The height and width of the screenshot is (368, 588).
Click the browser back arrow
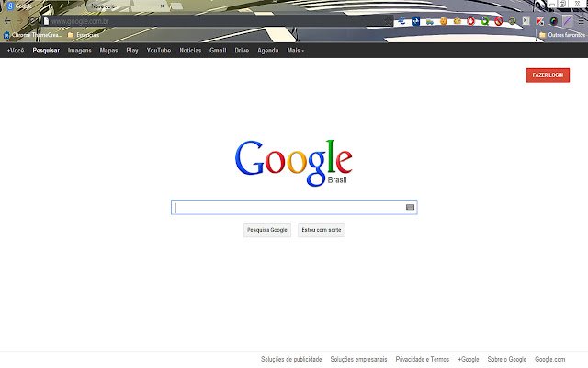[x=7, y=21]
